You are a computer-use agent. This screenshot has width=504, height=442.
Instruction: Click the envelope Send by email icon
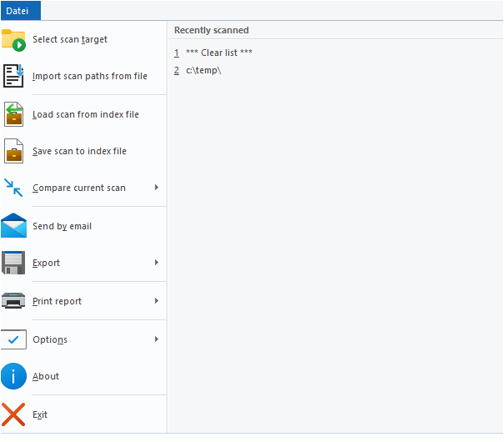click(x=14, y=226)
